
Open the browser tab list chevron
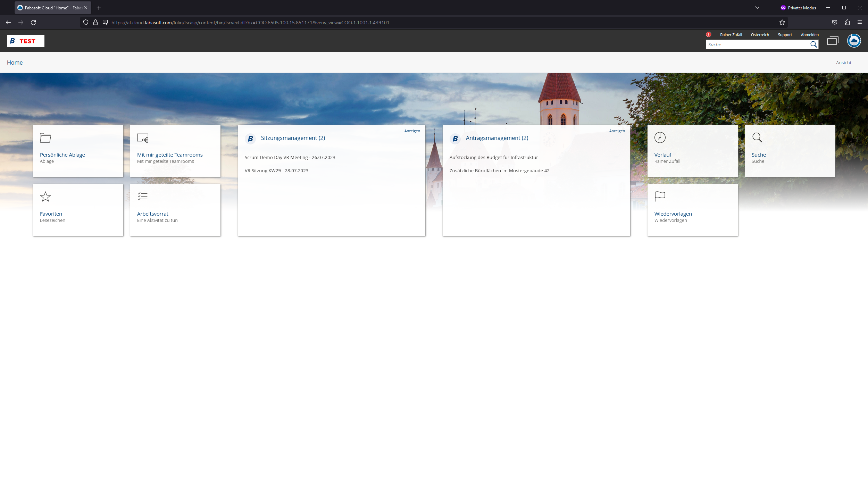(757, 7)
